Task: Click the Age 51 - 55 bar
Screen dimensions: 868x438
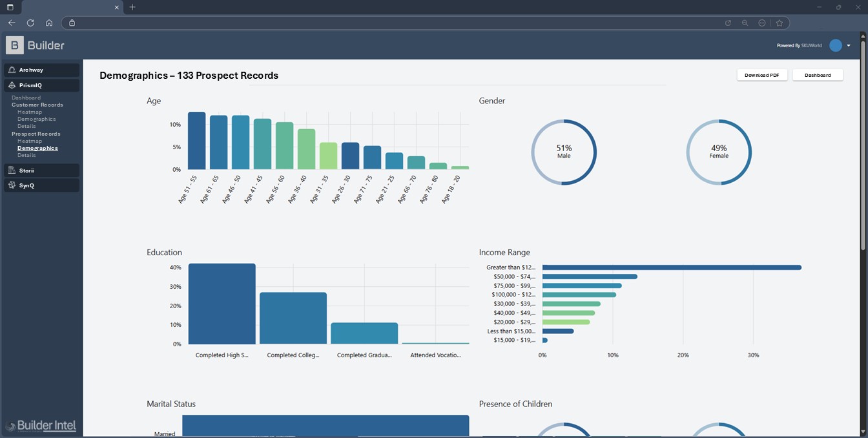Action: pyautogui.click(x=196, y=141)
